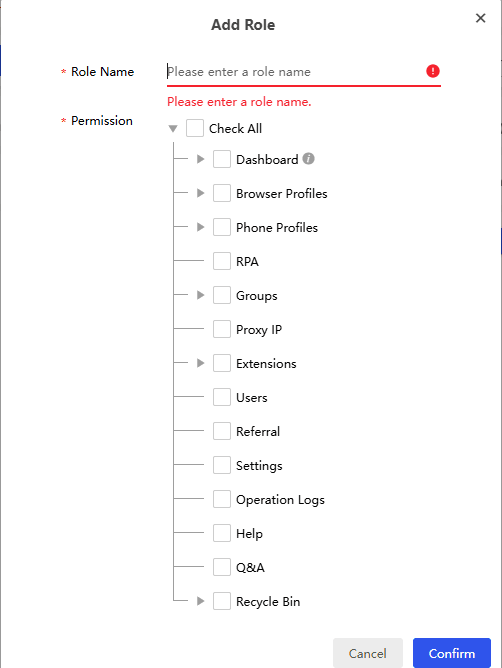Close the Add Role dialog
502x668 pixels.
480,18
